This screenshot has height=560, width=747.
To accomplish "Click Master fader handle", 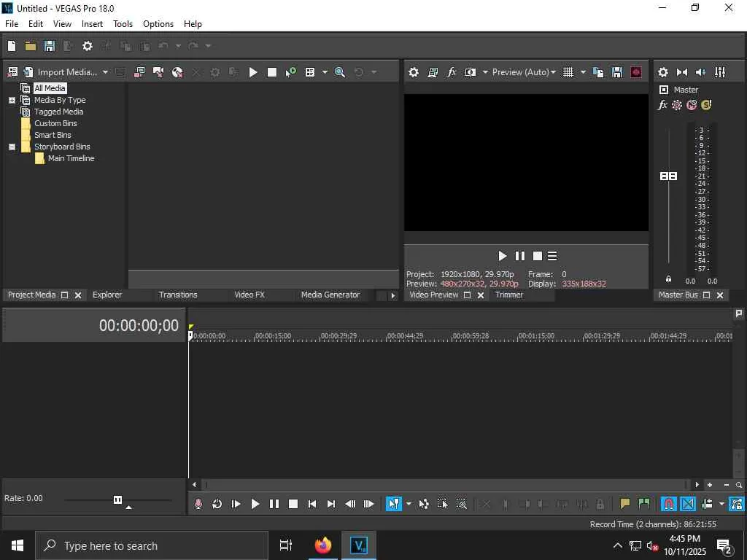I will 668,176.
